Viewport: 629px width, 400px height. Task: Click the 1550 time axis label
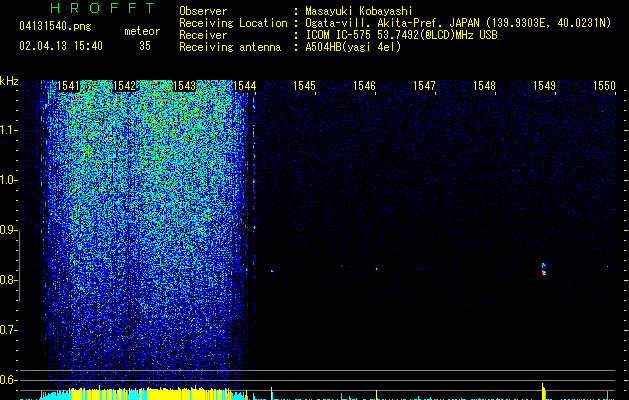click(x=604, y=86)
